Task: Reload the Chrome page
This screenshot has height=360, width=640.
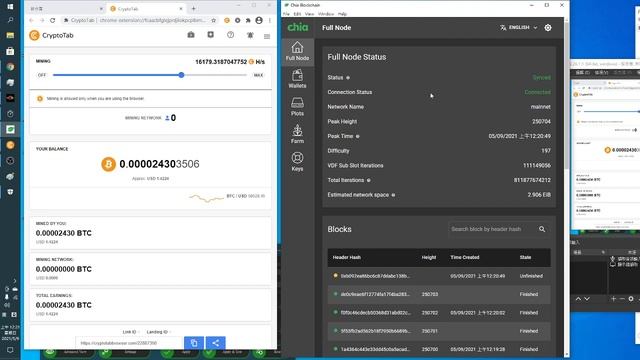Action: pos(52,20)
